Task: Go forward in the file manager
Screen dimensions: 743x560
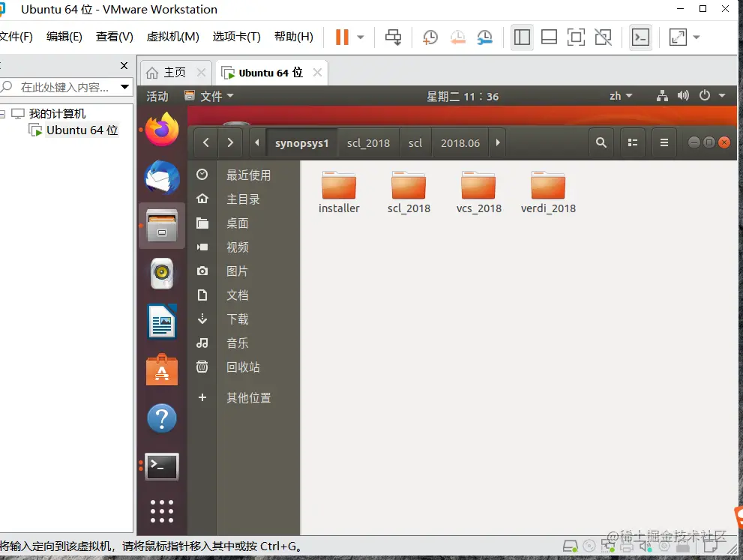Action: pyautogui.click(x=230, y=142)
